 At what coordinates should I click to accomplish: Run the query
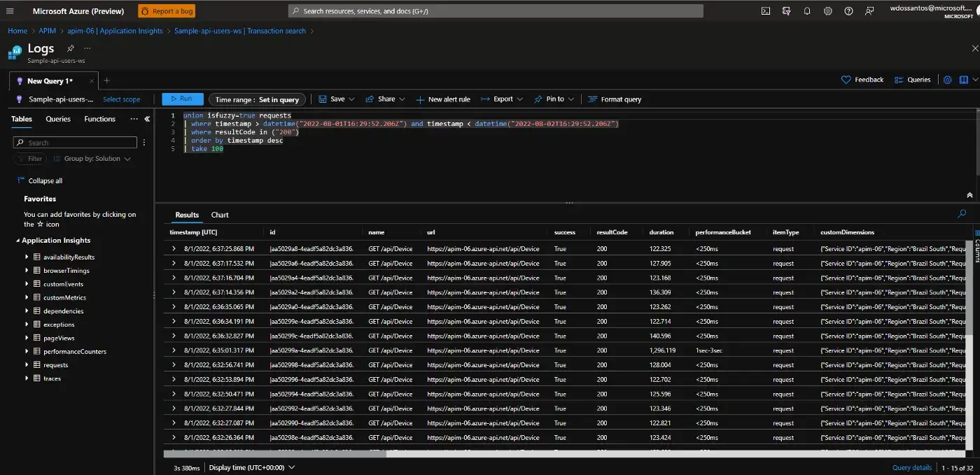tap(183, 99)
